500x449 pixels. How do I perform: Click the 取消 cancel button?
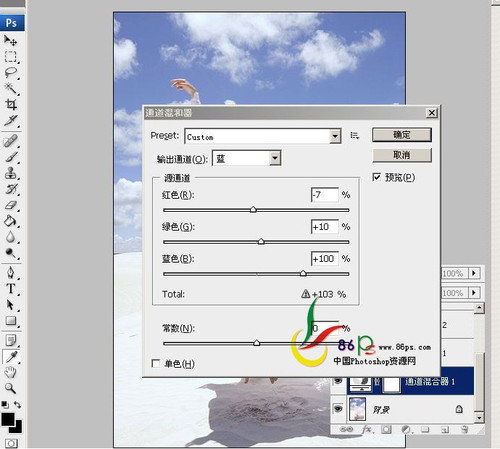(x=402, y=155)
